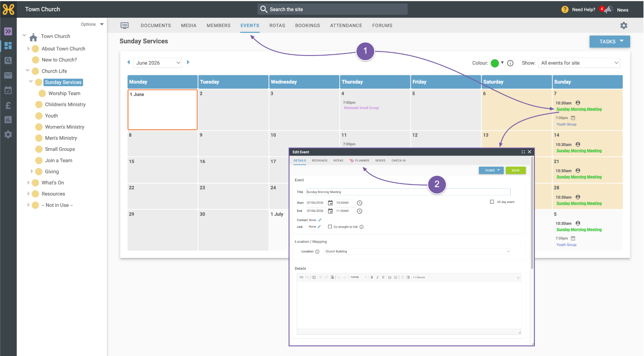Click the News megaphone icon

click(608, 10)
